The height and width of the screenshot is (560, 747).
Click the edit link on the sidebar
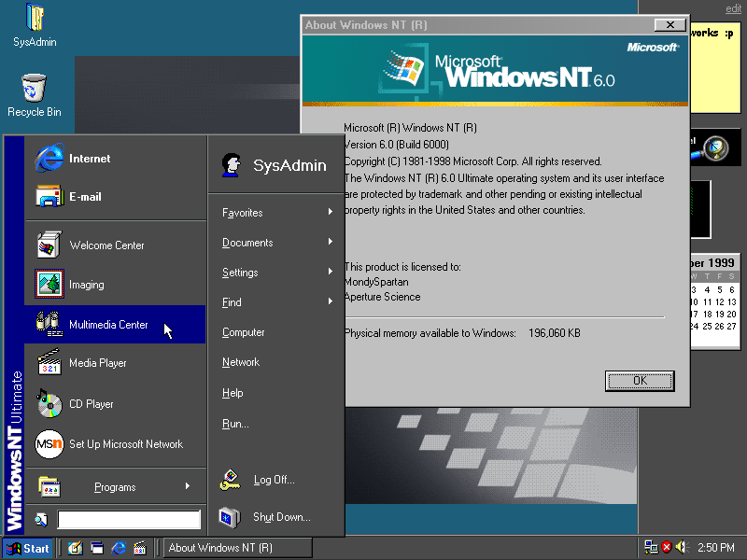[x=733, y=8]
